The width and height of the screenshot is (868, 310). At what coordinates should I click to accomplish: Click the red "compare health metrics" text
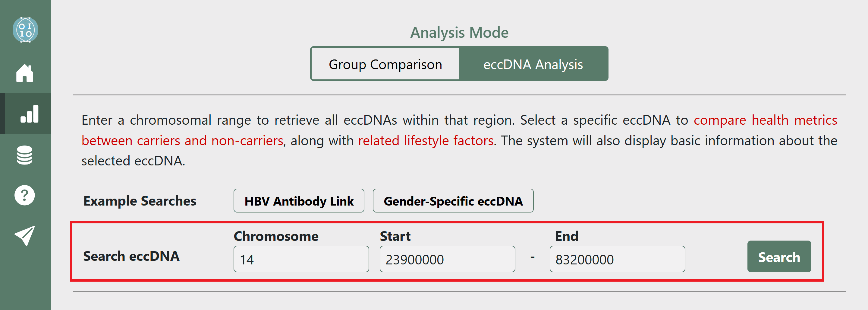click(x=765, y=120)
